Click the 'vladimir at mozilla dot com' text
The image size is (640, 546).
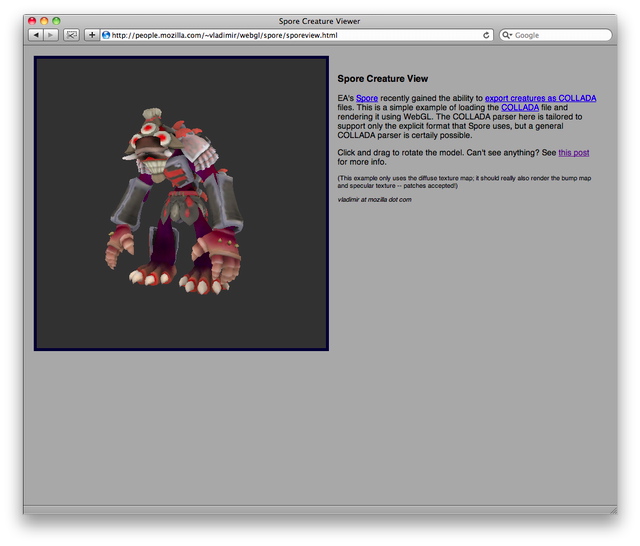point(374,200)
